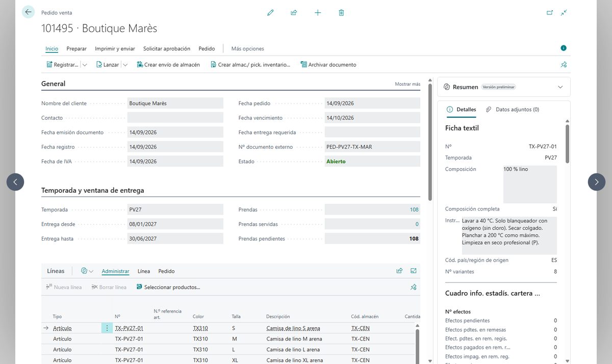Click the main page vertical scrollbar
The width and height of the screenshot is (612, 364).
(430, 142)
